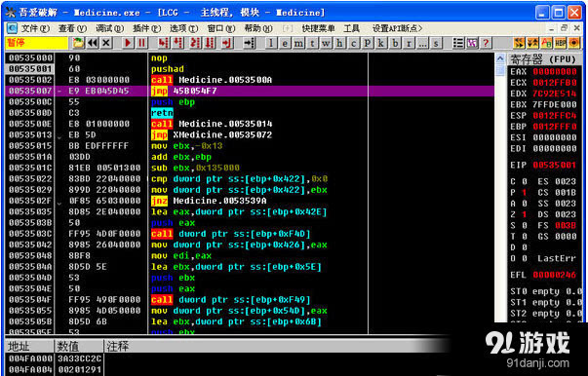Select address row 00535001 pushad
Viewport: 588px width, 376px height.
pos(250,69)
